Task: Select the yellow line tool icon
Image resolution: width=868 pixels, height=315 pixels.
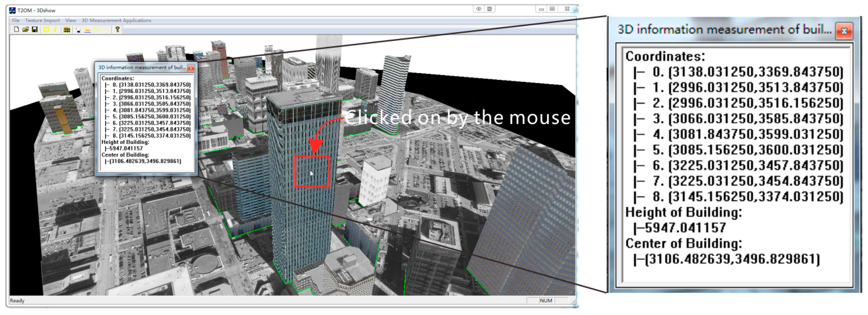Action: point(106,30)
